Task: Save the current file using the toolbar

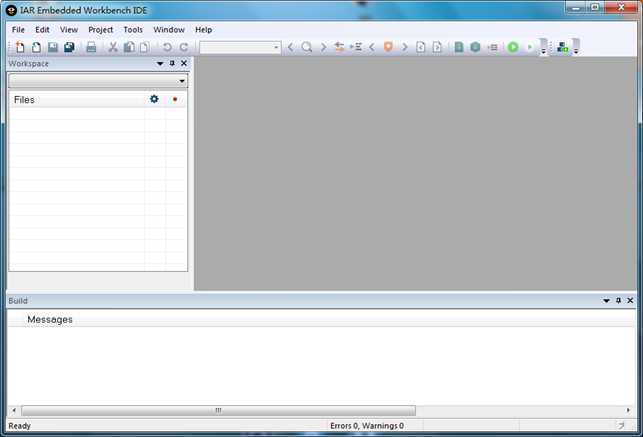Action: (53, 47)
